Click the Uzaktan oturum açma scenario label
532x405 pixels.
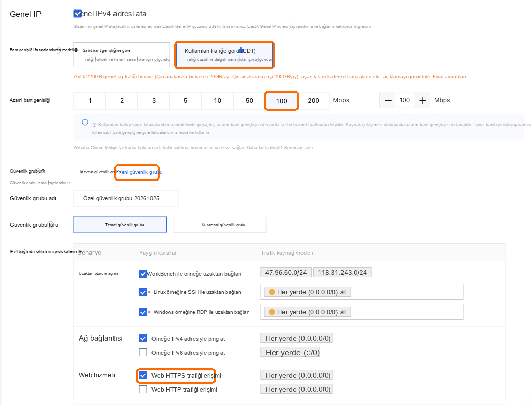pyautogui.click(x=98, y=273)
